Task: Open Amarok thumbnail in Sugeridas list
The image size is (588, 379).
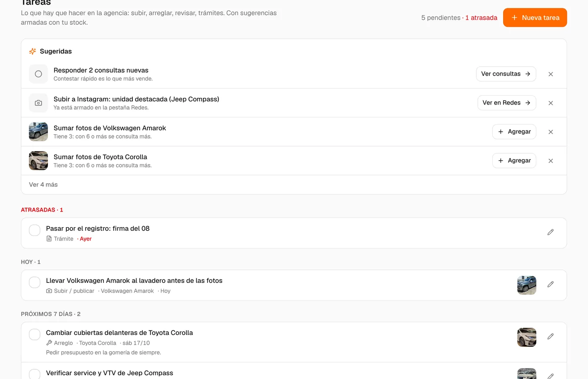Action: pyautogui.click(x=38, y=132)
